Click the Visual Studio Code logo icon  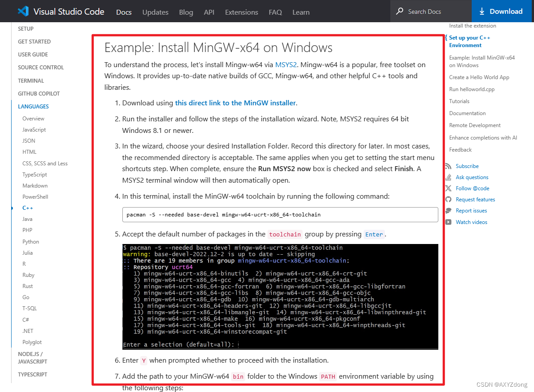24,12
